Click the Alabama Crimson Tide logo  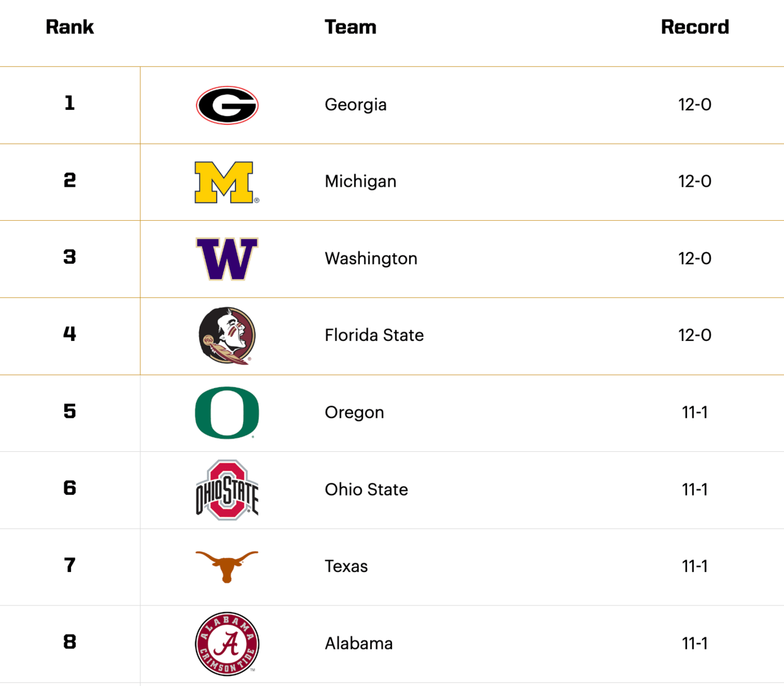(227, 644)
